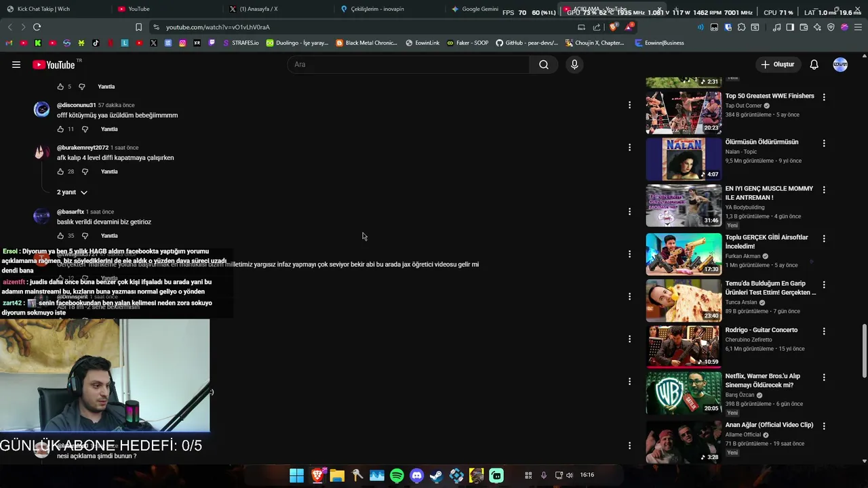Open the YouTube hamburger guide menu
The image size is (868, 488).
pyautogui.click(x=16, y=64)
